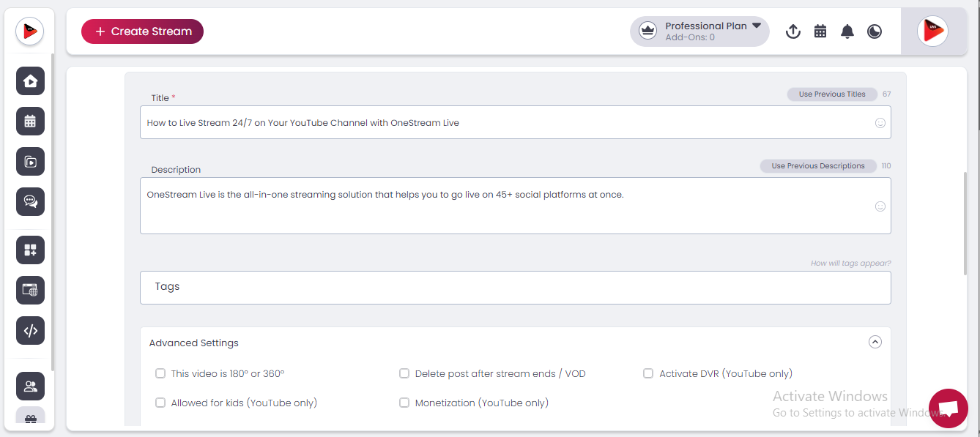Check 'Allowed for kids (YouTube only)'
Image resolution: width=980 pixels, height=437 pixels.
pyautogui.click(x=160, y=403)
